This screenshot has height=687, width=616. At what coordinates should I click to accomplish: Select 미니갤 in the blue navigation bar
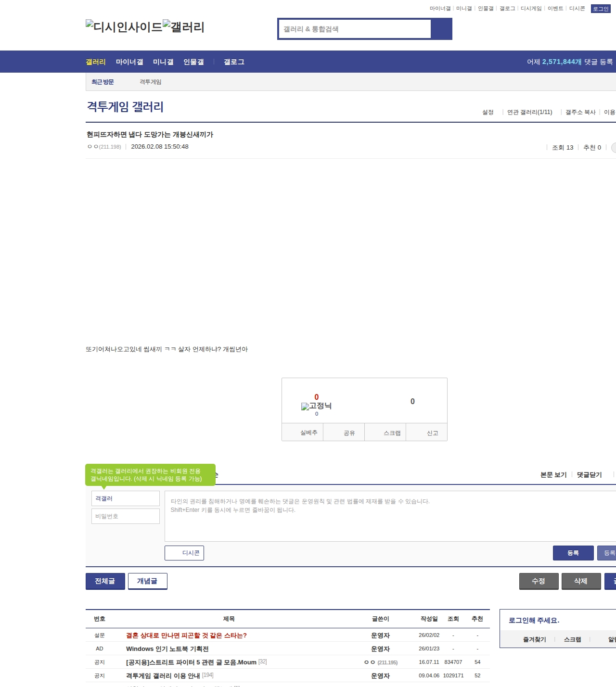point(163,62)
